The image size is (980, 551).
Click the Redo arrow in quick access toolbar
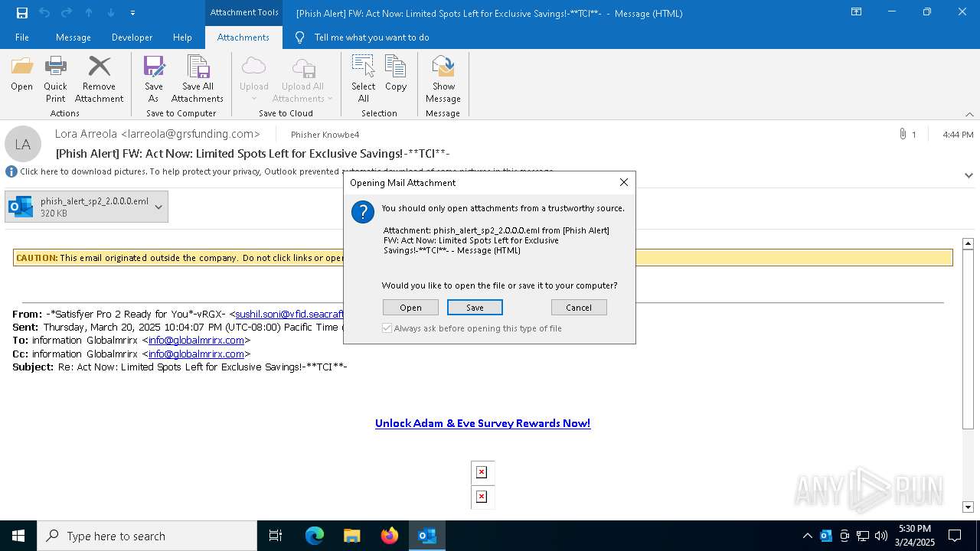click(x=67, y=13)
